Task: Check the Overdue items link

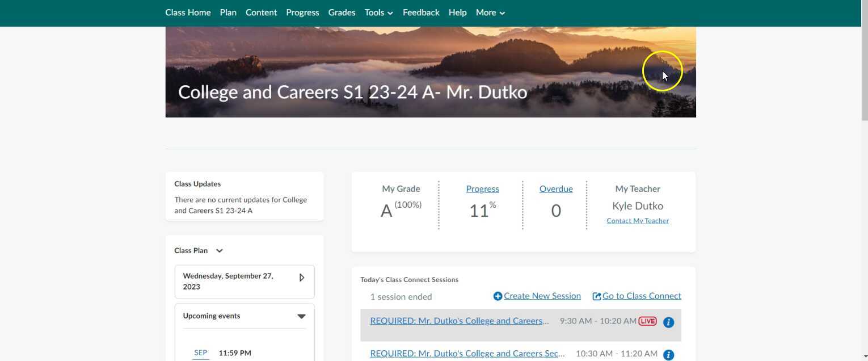Action: pyautogui.click(x=555, y=188)
